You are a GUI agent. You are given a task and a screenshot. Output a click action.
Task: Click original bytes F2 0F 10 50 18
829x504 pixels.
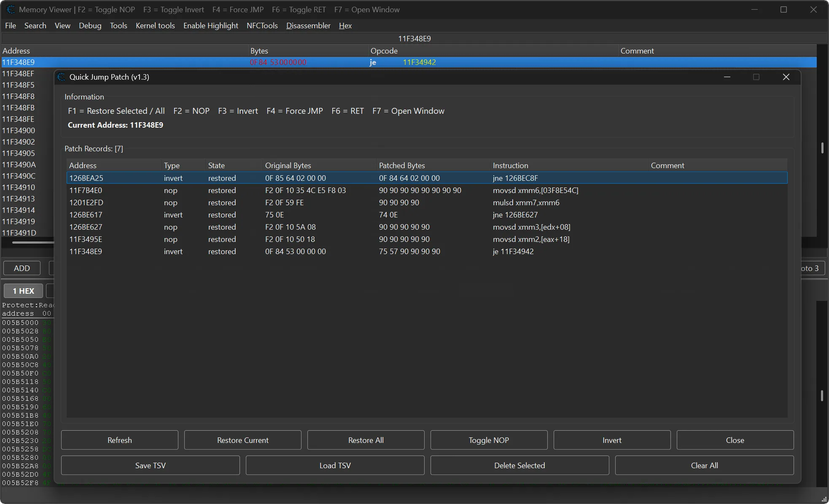[290, 239]
